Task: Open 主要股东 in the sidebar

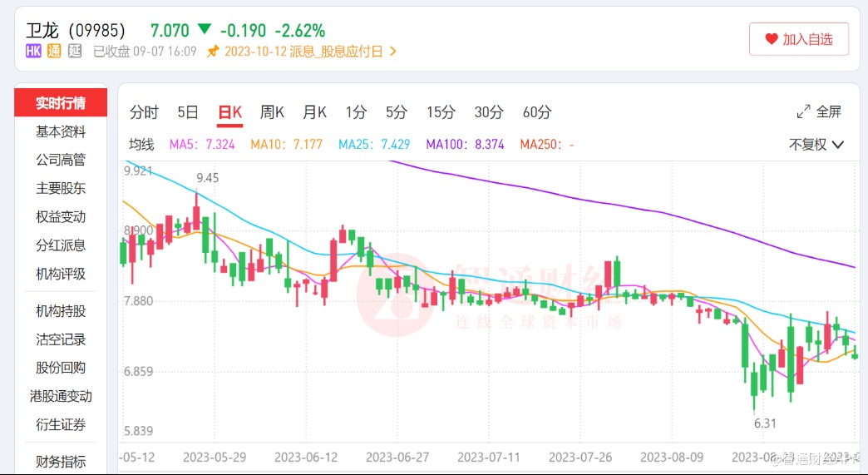Action: click(61, 188)
